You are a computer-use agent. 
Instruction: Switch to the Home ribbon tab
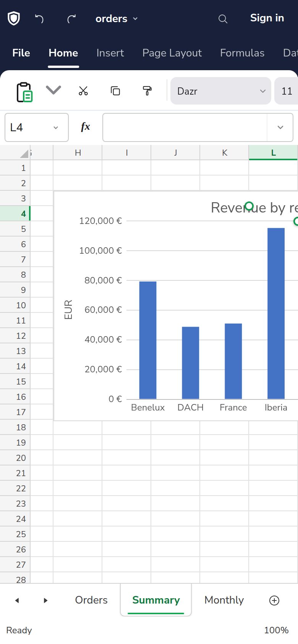[63, 53]
